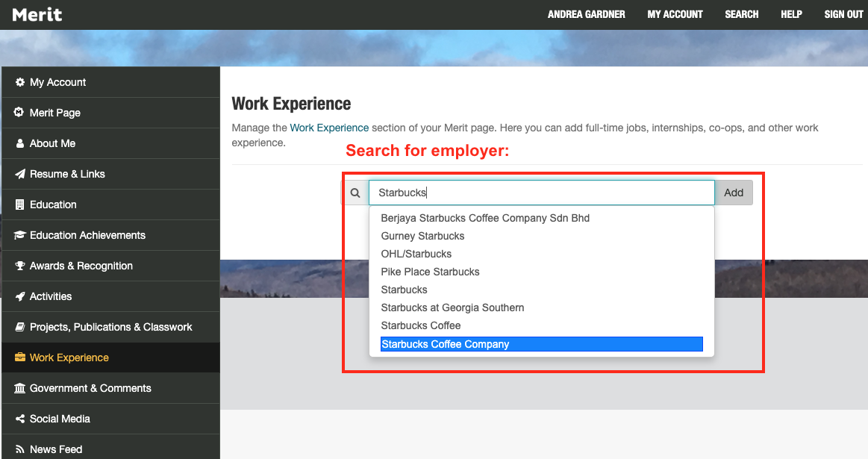Click the RSS icon beside News Feed
Screen dimensions: 868x459
20,449
